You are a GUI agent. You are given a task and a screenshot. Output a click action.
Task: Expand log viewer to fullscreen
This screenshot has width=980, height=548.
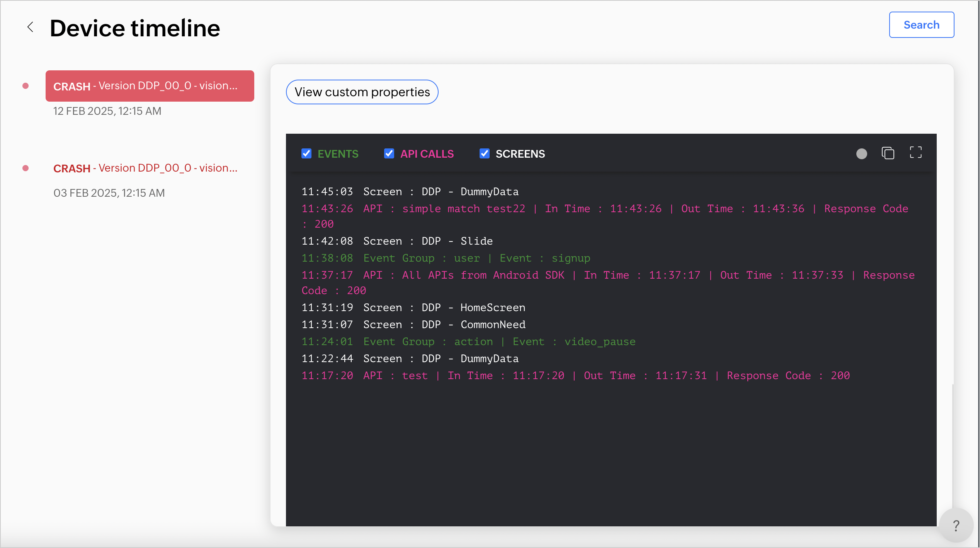point(915,153)
